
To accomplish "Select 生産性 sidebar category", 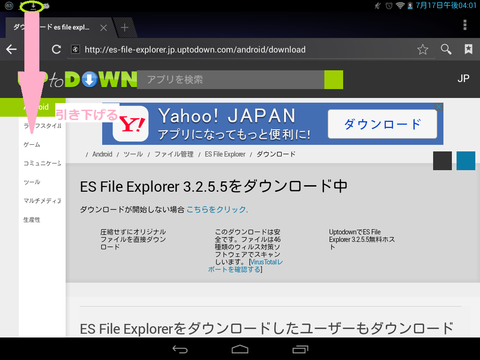I will point(32,220).
